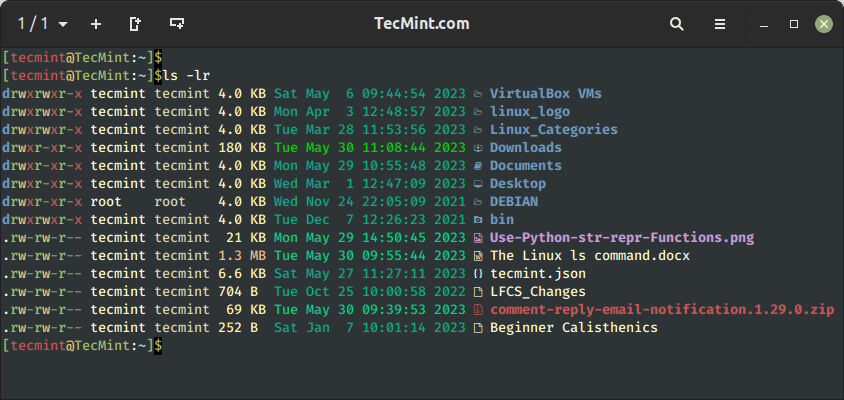
Task: Click the folder icon beside Linux_Categories
Action: pos(477,130)
